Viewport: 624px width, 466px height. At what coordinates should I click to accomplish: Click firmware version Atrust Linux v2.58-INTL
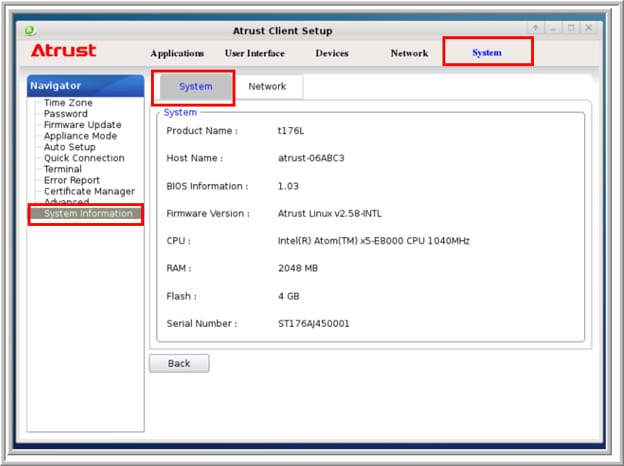(x=330, y=214)
